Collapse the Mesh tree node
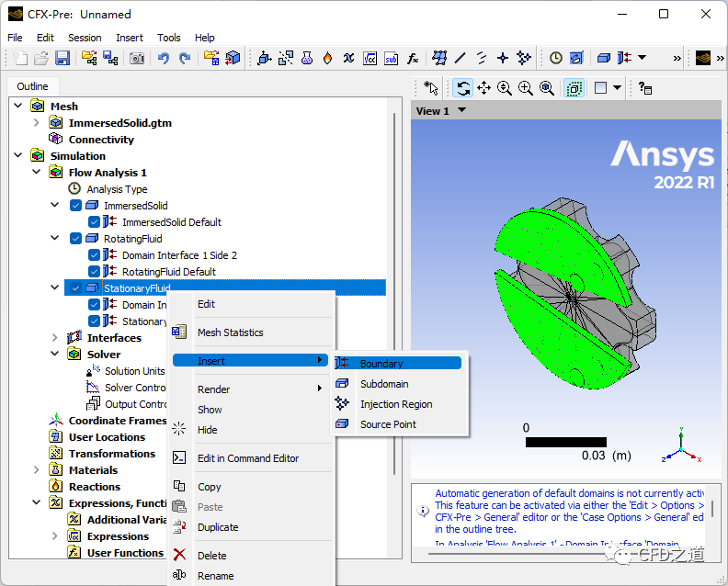The image size is (728, 586). [18, 106]
